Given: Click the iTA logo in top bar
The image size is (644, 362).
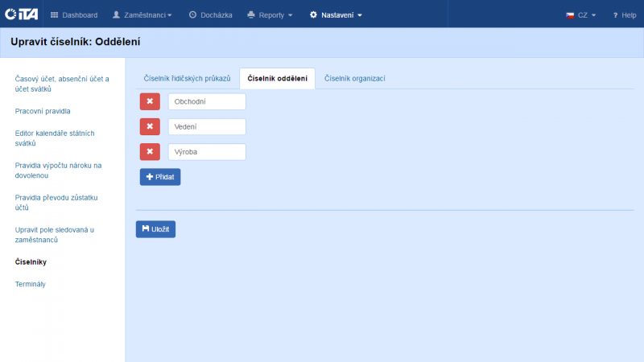Looking at the screenshot, I should pos(21,14).
